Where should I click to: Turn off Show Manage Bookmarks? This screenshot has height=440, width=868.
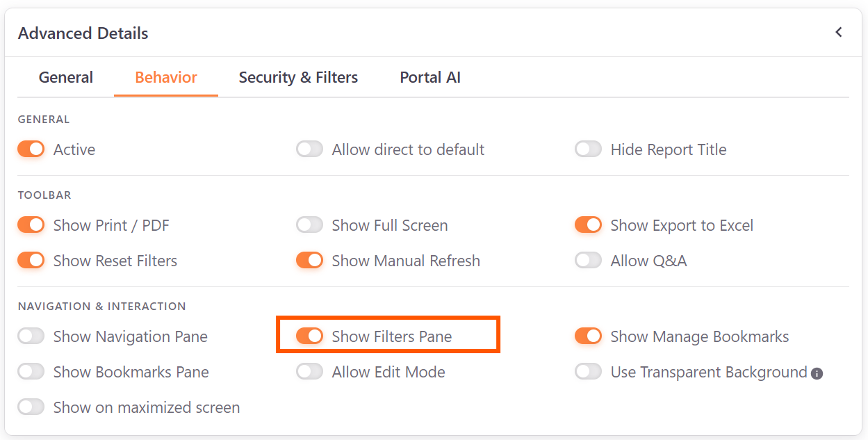588,336
